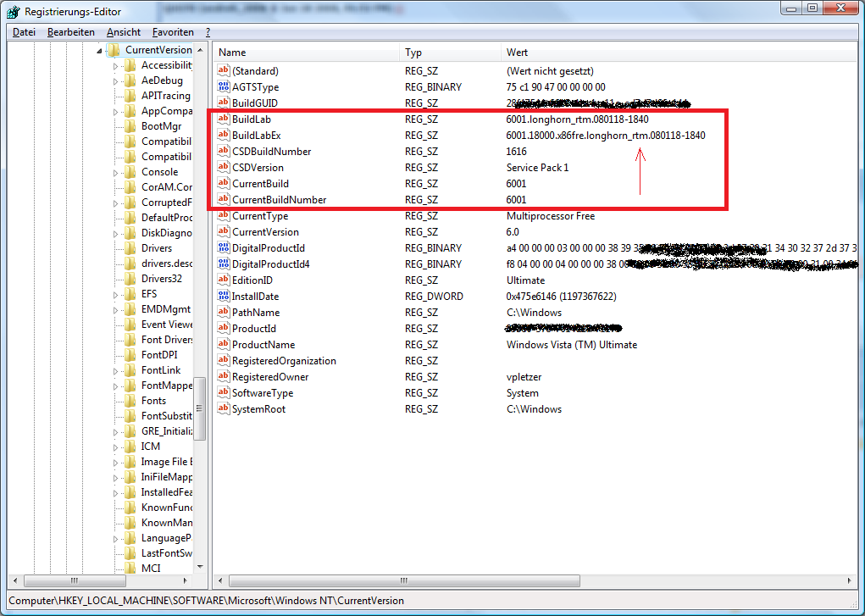Select the ProductId value name
The image size is (865, 616).
[x=254, y=329]
